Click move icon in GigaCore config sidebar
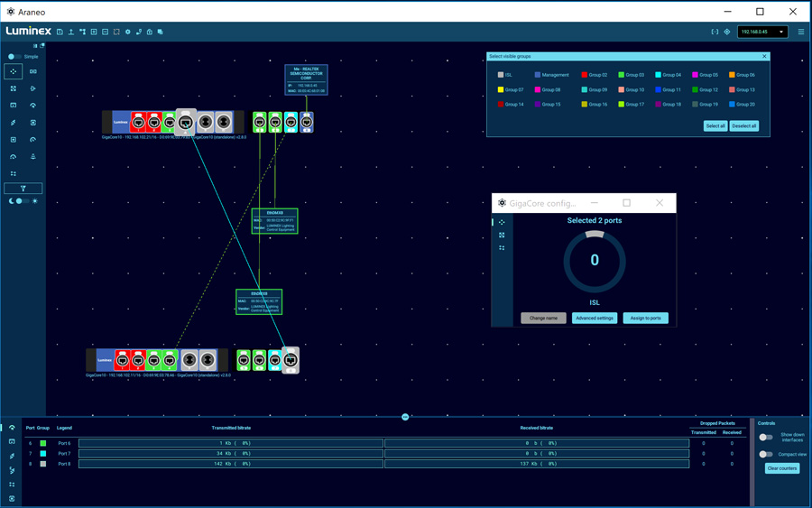This screenshot has width=812, height=508. click(502, 222)
